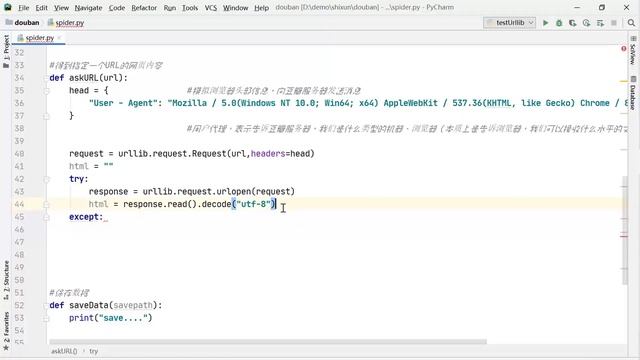640x360 pixels.
Task: Open the Edit menu
Action: [41, 7]
